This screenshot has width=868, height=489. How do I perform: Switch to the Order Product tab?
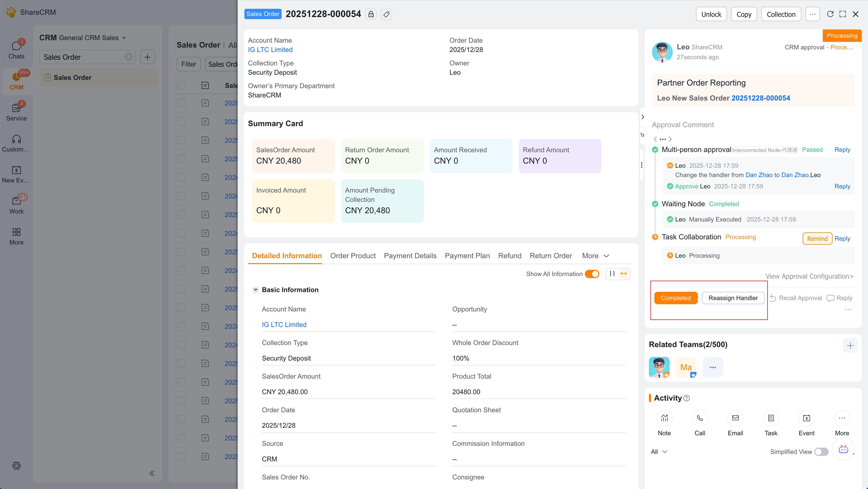pos(353,256)
